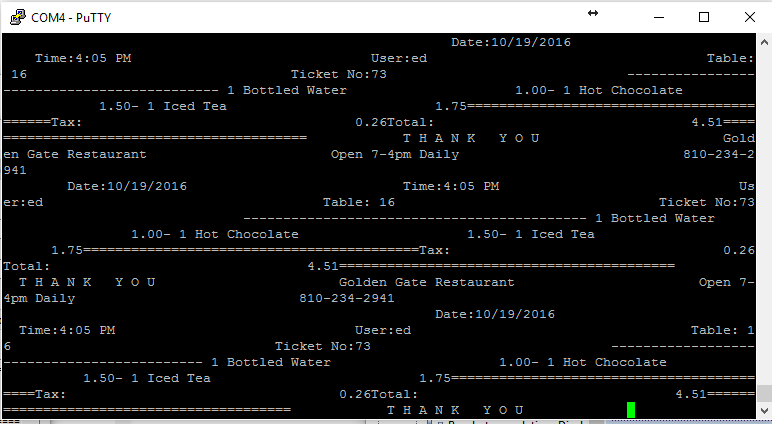Click '0.26Total:' in the first receipt
This screenshot has width=772, height=424.
tap(394, 123)
